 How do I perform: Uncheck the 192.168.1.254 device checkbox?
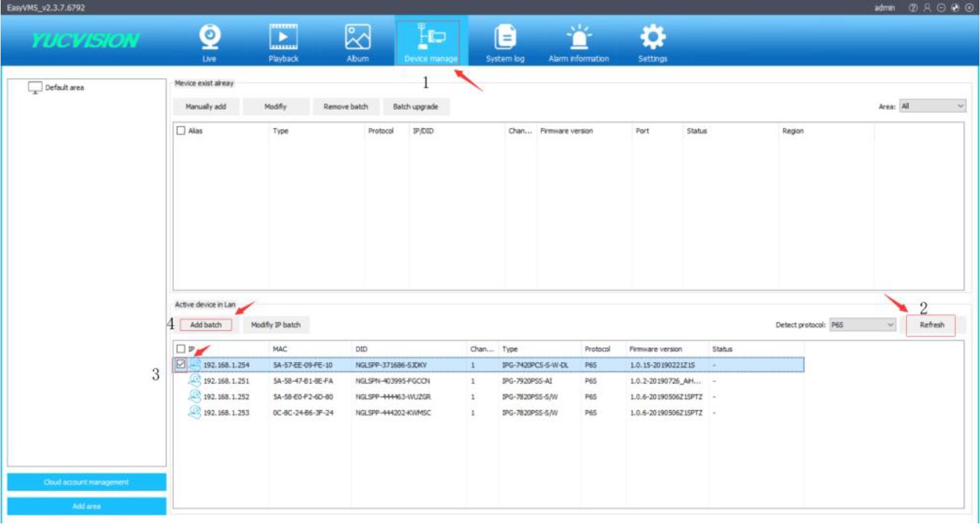click(x=181, y=364)
